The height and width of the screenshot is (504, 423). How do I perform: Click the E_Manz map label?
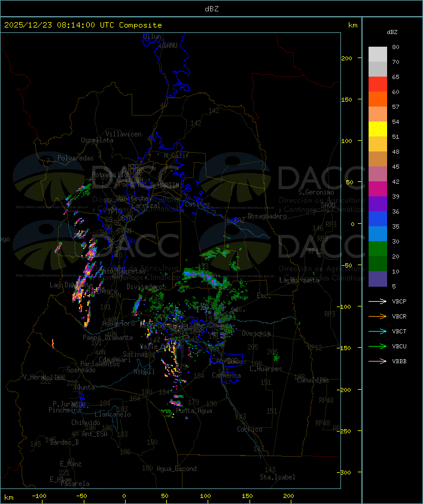click(x=71, y=464)
